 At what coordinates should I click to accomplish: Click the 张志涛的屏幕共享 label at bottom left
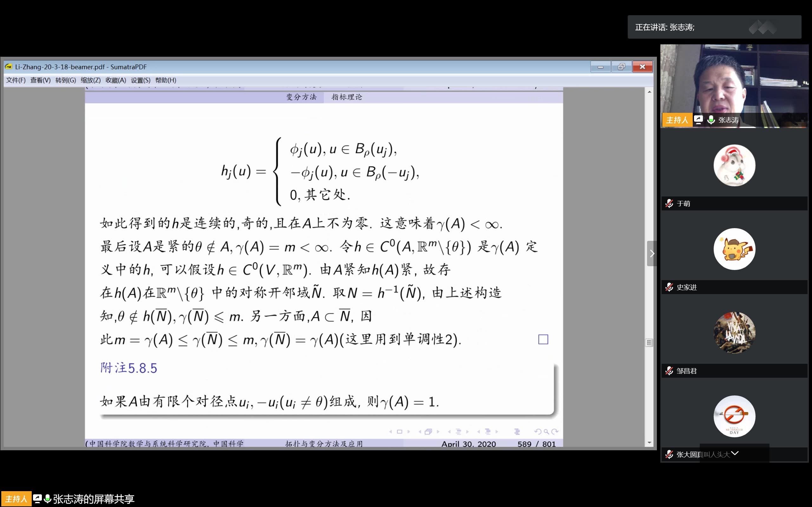coord(94,499)
